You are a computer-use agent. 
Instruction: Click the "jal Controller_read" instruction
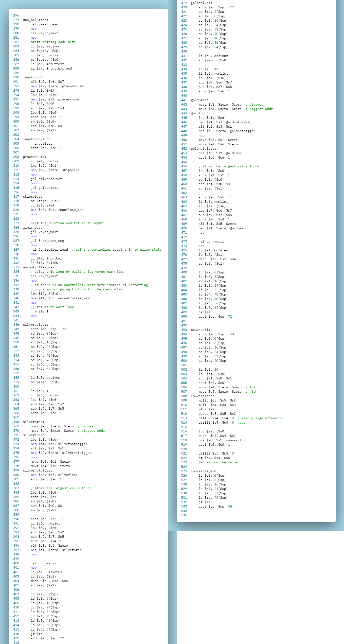coord(49,249)
